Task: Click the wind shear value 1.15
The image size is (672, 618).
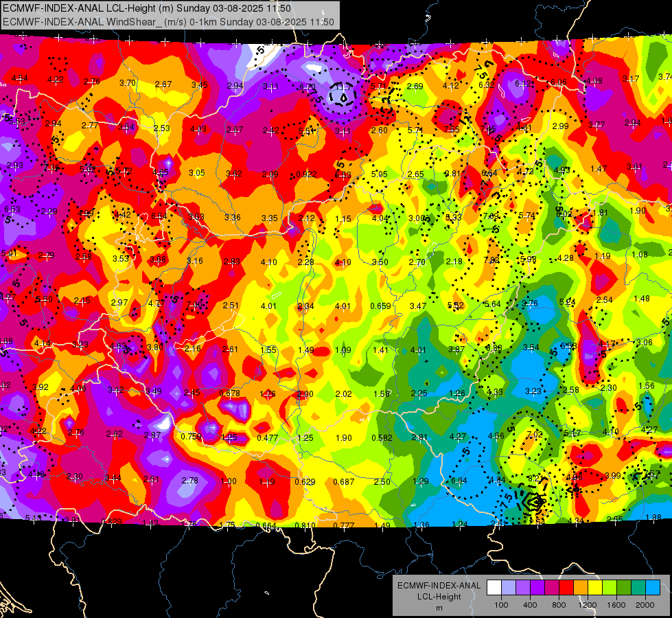Action: pos(343,219)
